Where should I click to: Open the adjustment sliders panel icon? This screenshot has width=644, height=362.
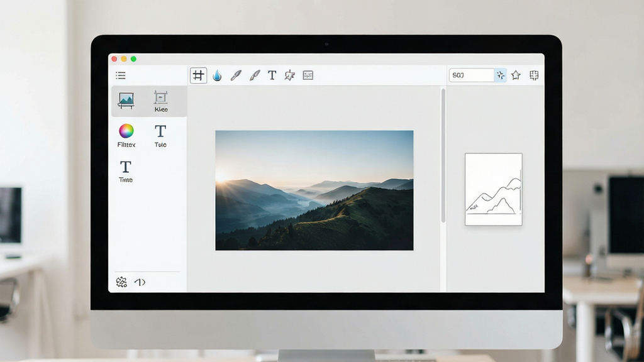[x=308, y=75]
